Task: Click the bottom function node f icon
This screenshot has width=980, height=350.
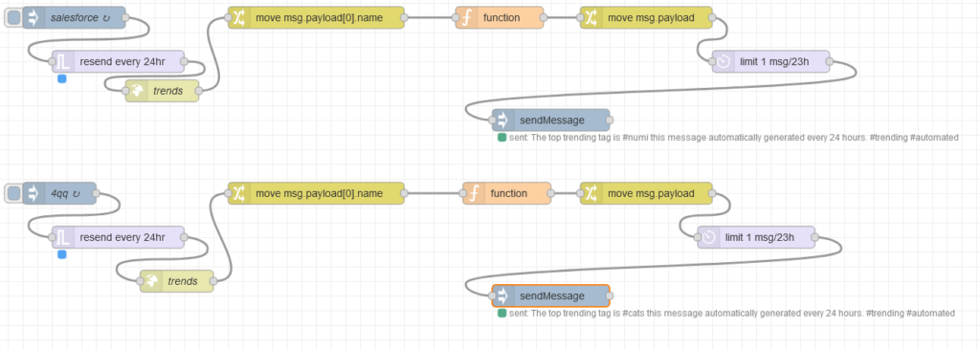Action: pos(474,194)
